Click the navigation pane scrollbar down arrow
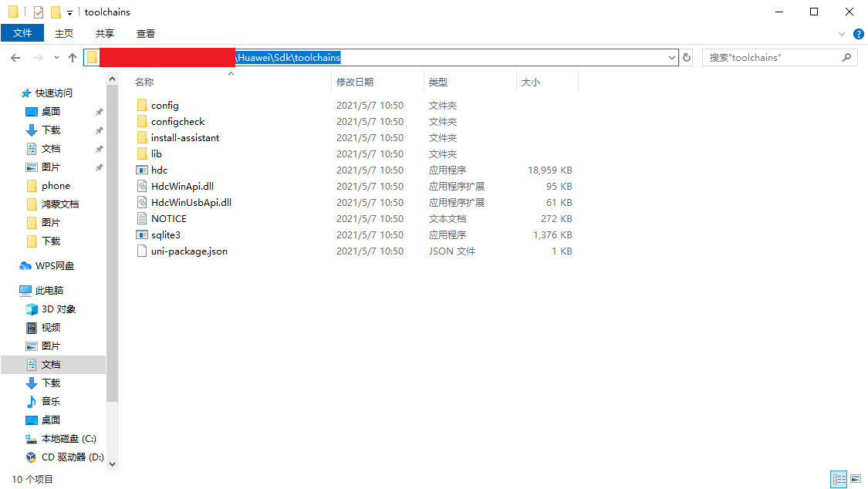The height and width of the screenshot is (489, 868). [113, 464]
